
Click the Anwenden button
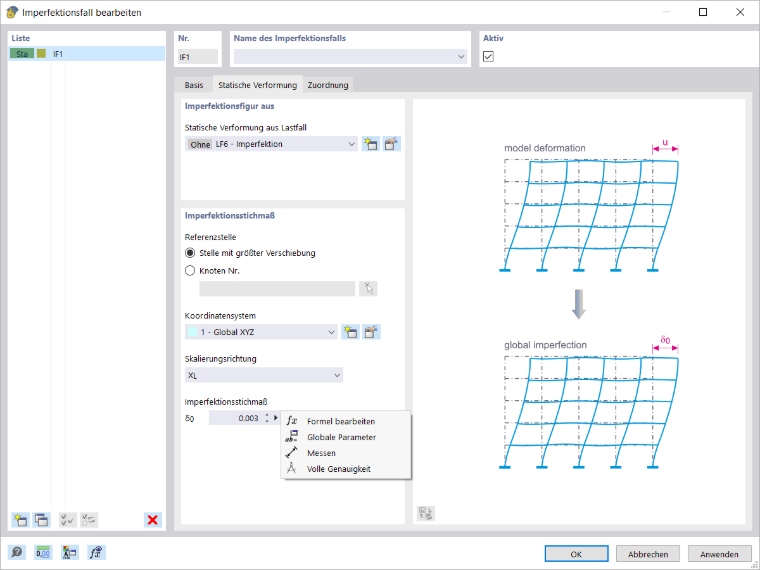(719, 554)
